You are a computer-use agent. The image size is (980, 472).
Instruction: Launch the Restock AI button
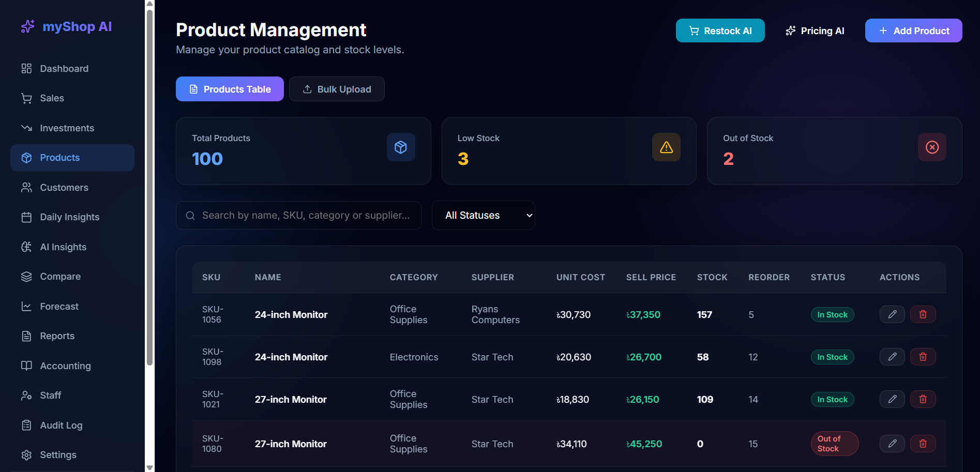pyautogui.click(x=720, y=31)
